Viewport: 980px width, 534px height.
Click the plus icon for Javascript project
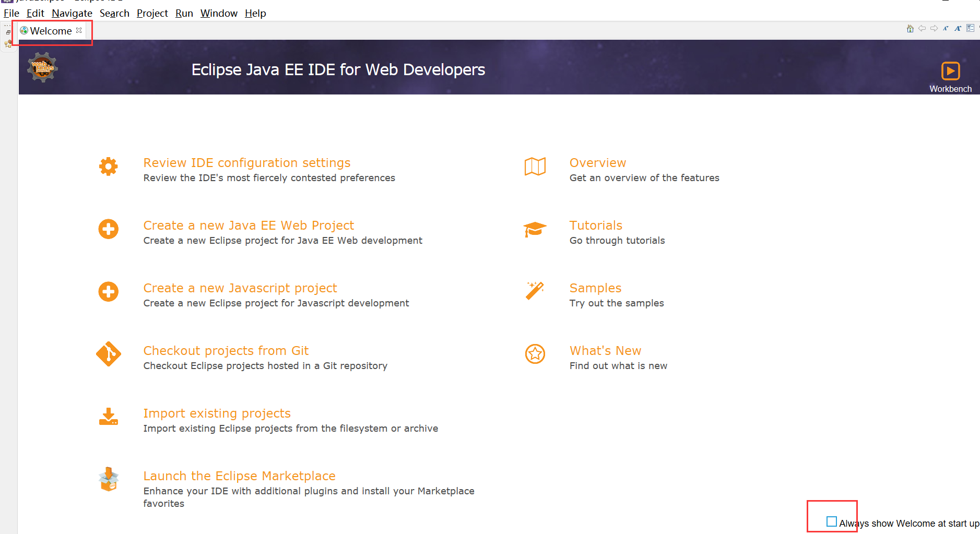pyautogui.click(x=109, y=292)
